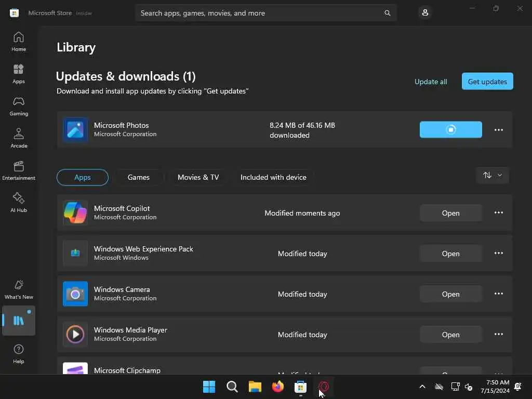Open the Arcade section
This screenshot has height=399, width=532.
coord(19,138)
